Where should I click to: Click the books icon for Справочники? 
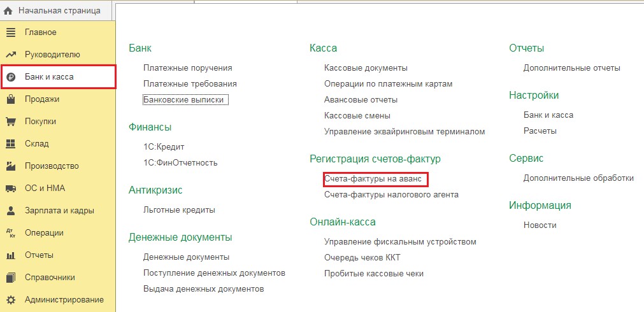click(x=11, y=278)
